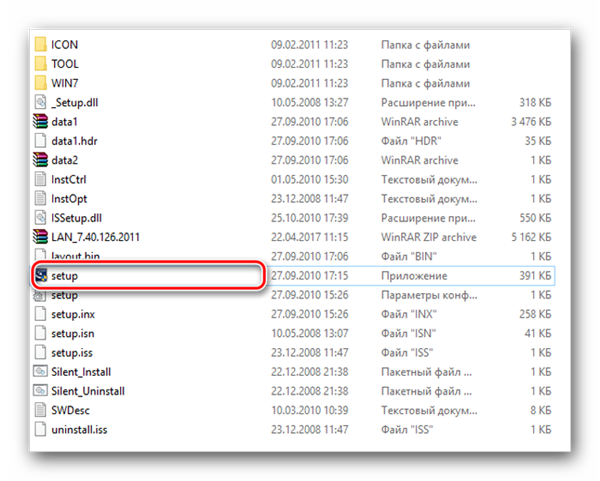Select the file name InstOpt
The image size is (600, 481).
click(x=69, y=199)
